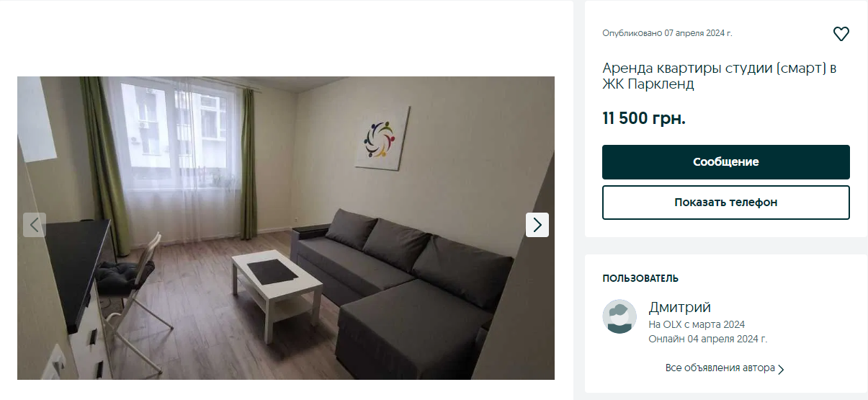
Task: Click chevron beside Все объявления автора
Action: pyautogui.click(x=782, y=369)
